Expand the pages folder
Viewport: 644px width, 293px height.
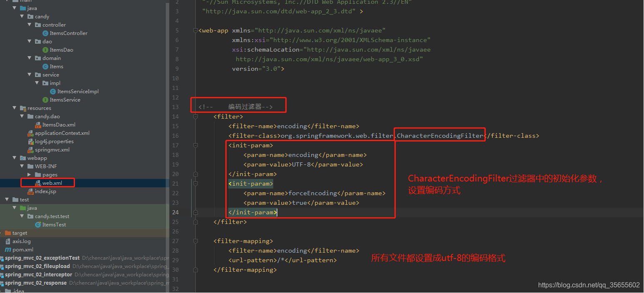29,174
